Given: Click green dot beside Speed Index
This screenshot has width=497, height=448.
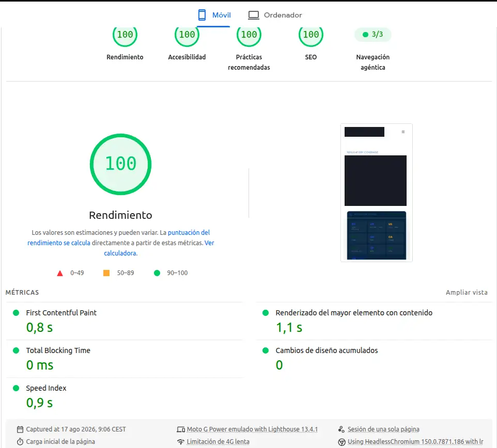Looking at the screenshot, I should tap(16, 388).
